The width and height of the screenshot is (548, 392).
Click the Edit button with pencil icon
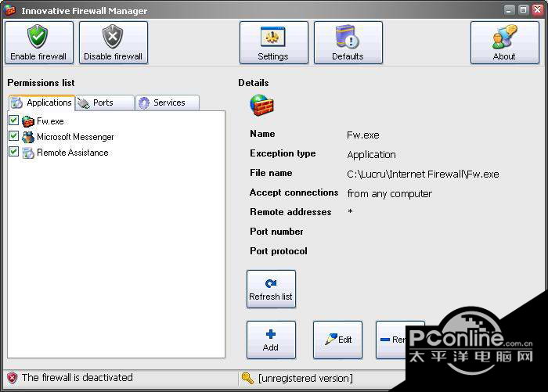pyautogui.click(x=337, y=340)
